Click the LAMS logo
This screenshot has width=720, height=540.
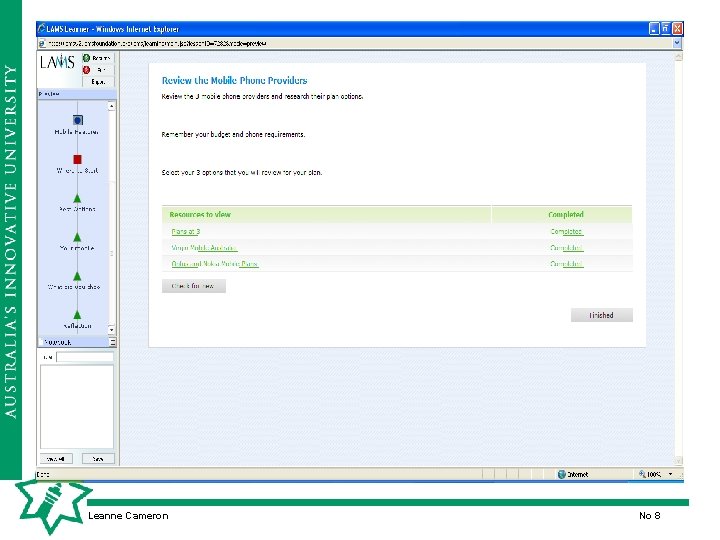click(x=57, y=62)
